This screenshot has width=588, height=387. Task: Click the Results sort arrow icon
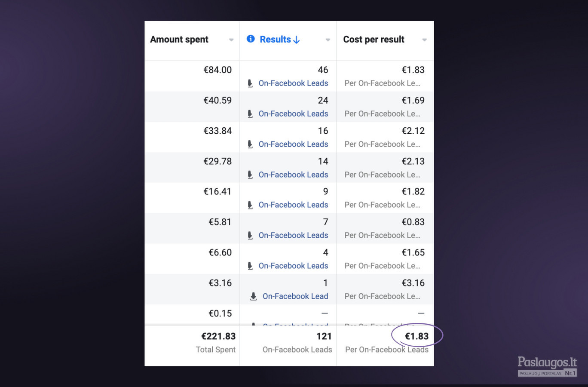[296, 40]
